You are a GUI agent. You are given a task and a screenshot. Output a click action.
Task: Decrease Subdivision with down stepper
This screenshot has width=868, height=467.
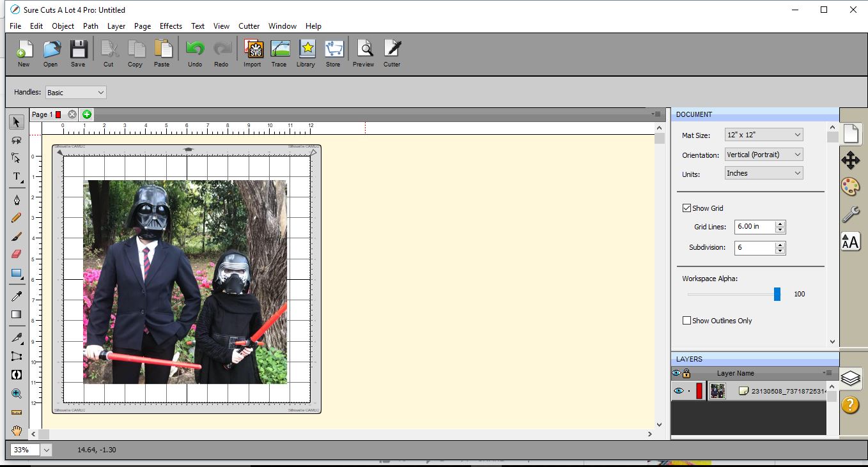pos(780,251)
